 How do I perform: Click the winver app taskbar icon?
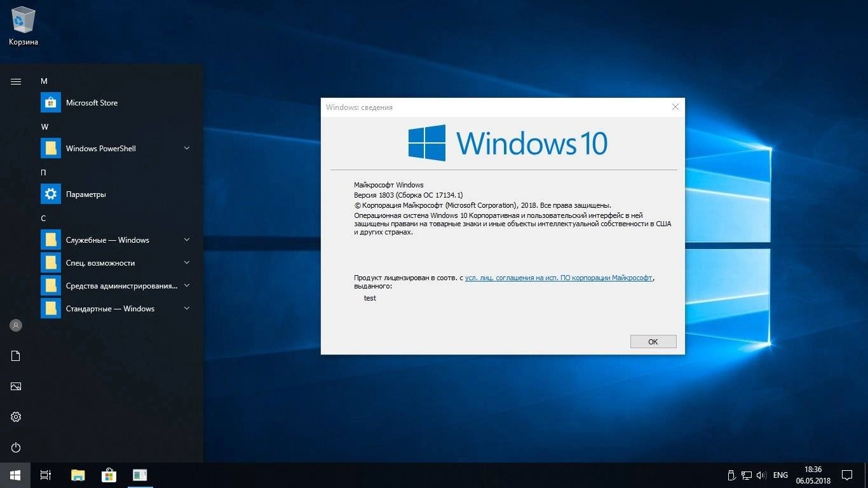point(140,475)
